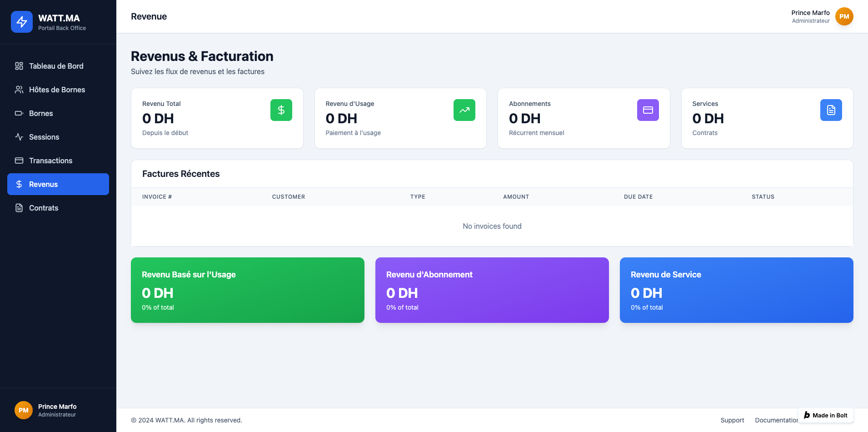Click the Contrats document icon in sidebar
This screenshot has width=868, height=432.
19,208
